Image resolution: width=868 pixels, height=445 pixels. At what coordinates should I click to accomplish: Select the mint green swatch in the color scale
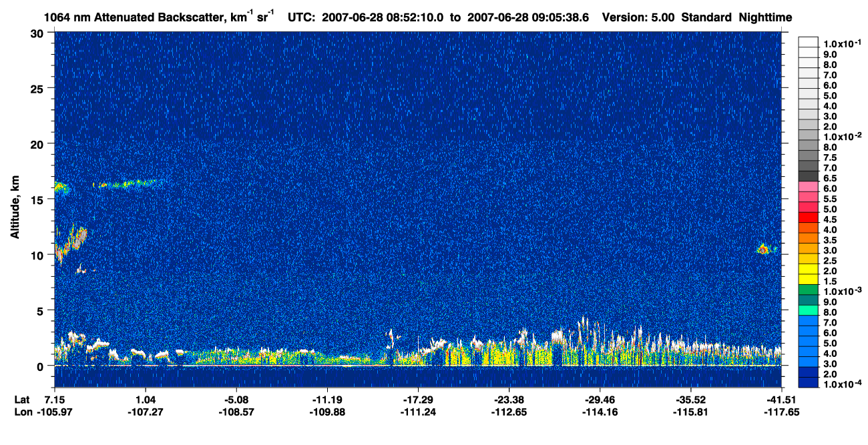pyautogui.click(x=809, y=311)
